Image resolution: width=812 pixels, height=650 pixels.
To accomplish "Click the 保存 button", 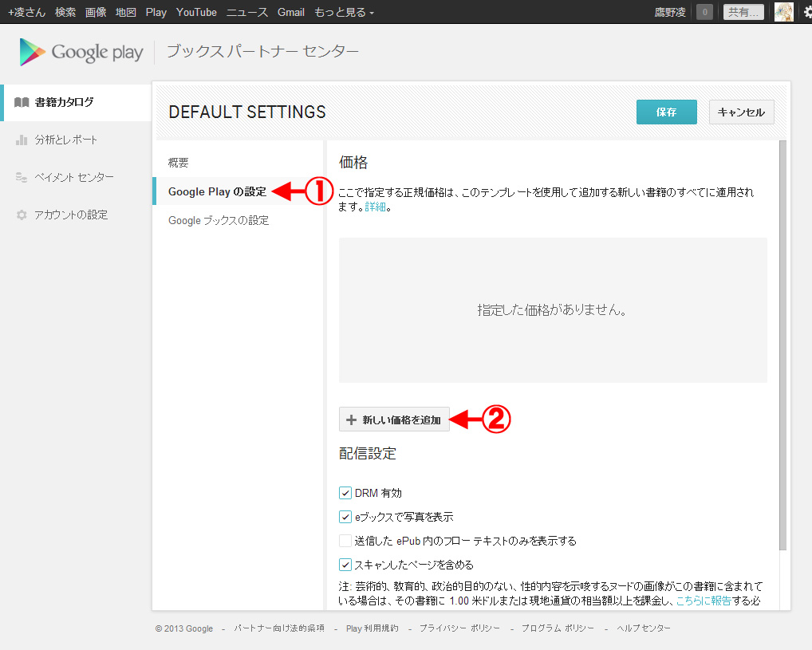I will [x=667, y=112].
